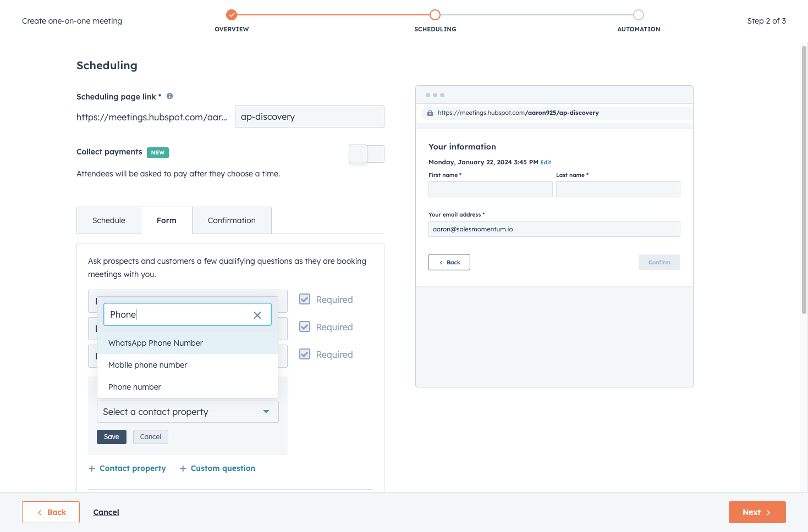Click the Confirm button in the preview

(659, 262)
